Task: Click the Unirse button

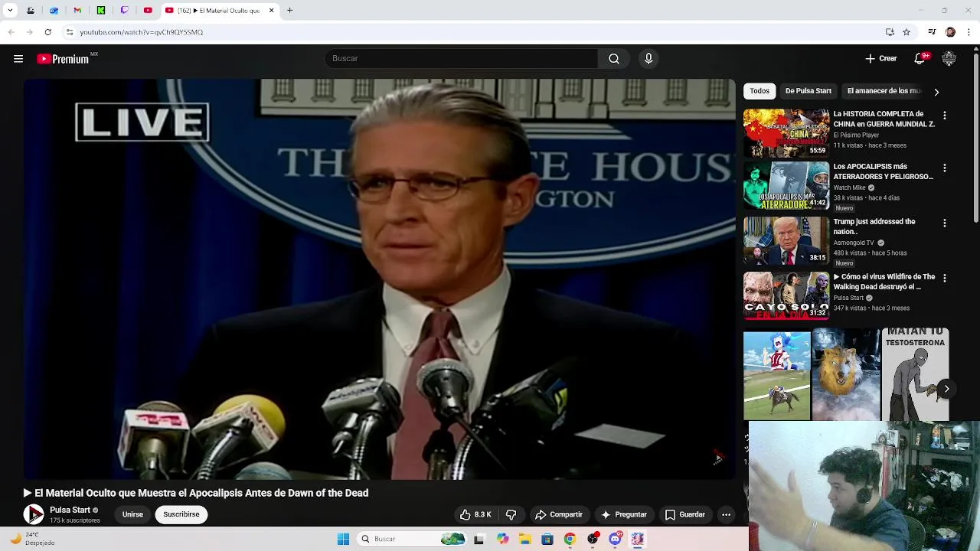Action: 132,515
